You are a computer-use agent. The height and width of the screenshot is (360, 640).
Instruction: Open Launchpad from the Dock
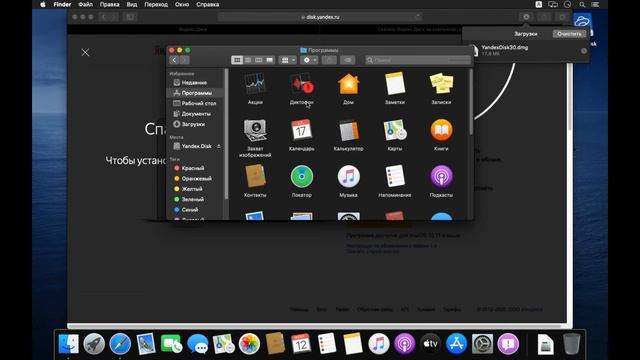pos(94,344)
